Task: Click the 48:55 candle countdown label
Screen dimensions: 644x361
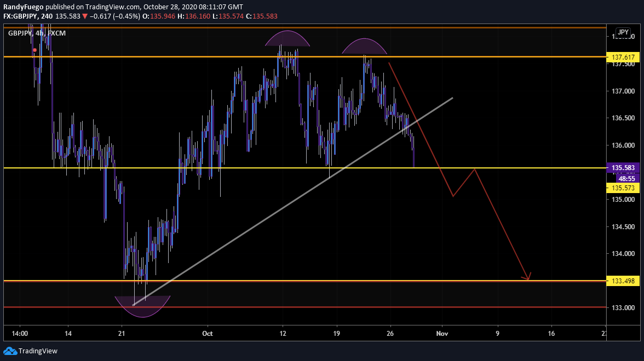Action: [626, 179]
